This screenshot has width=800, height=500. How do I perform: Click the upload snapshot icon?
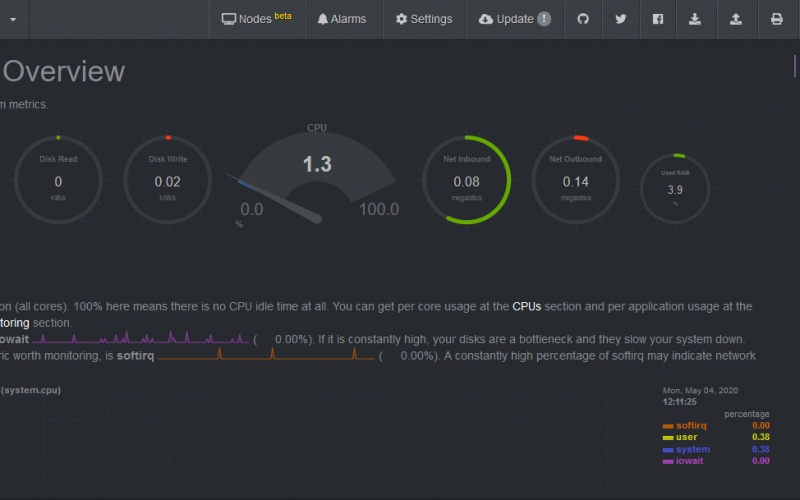[736, 19]
